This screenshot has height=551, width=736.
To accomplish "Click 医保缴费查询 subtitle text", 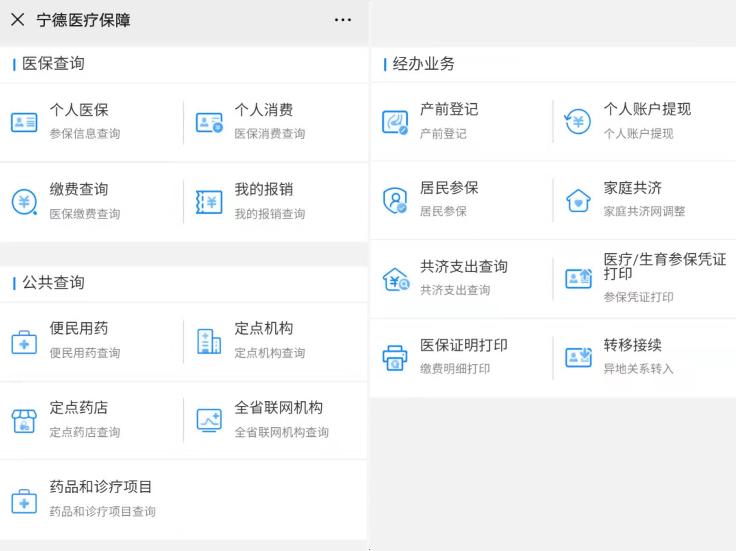I will click(85, 214).
